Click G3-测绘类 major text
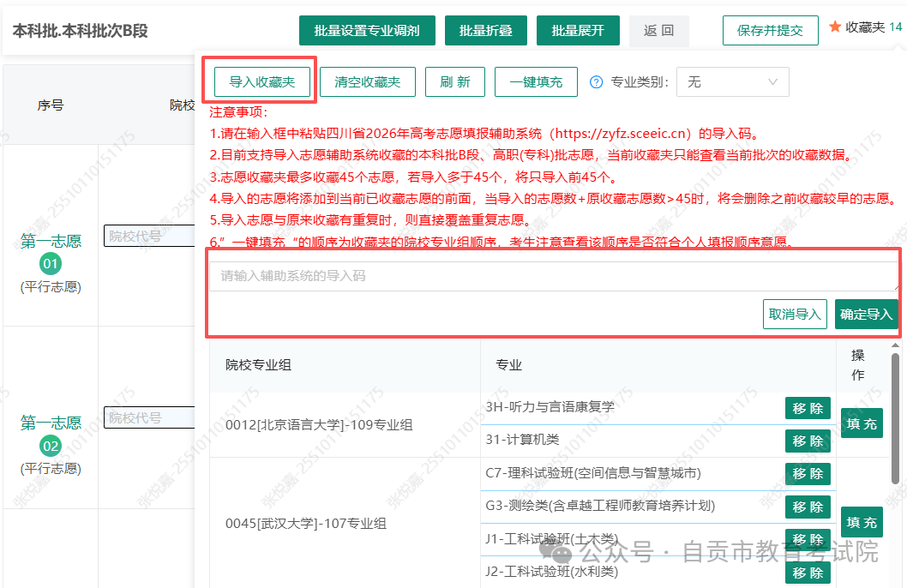The width and height of the screenshot is (907, 588). tap(600, 506)
